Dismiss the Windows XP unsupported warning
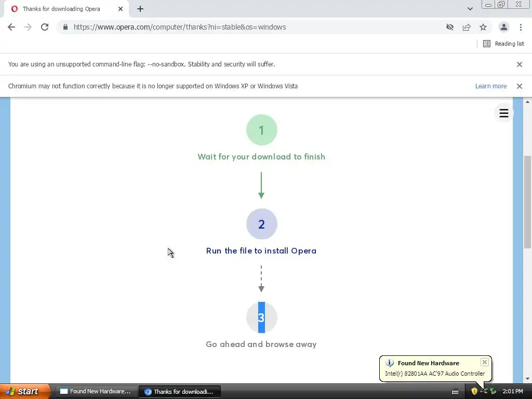The width and height of the screenshot is (532, 399). (x=519, y=86)
